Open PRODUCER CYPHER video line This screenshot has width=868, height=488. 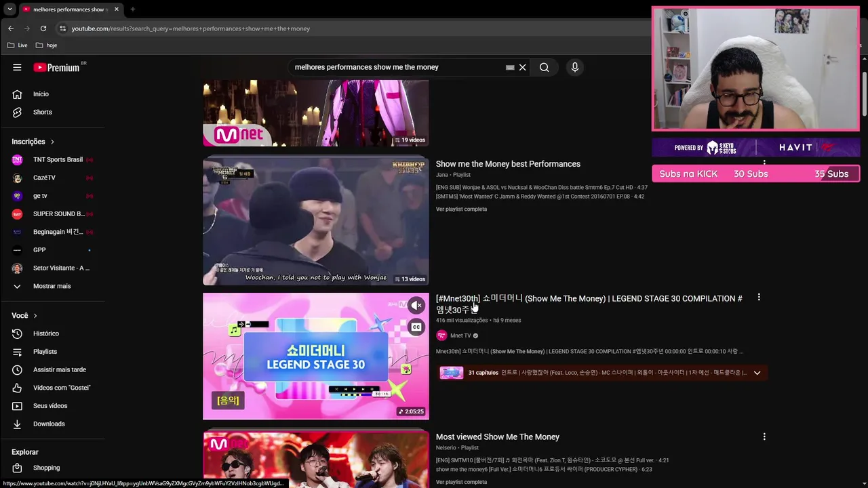click(x=544, y=469)
